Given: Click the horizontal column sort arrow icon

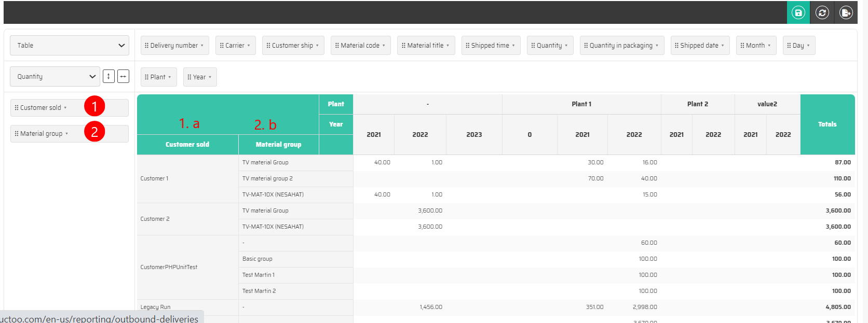Looking at the screenshot, I should tap(123, 76).
